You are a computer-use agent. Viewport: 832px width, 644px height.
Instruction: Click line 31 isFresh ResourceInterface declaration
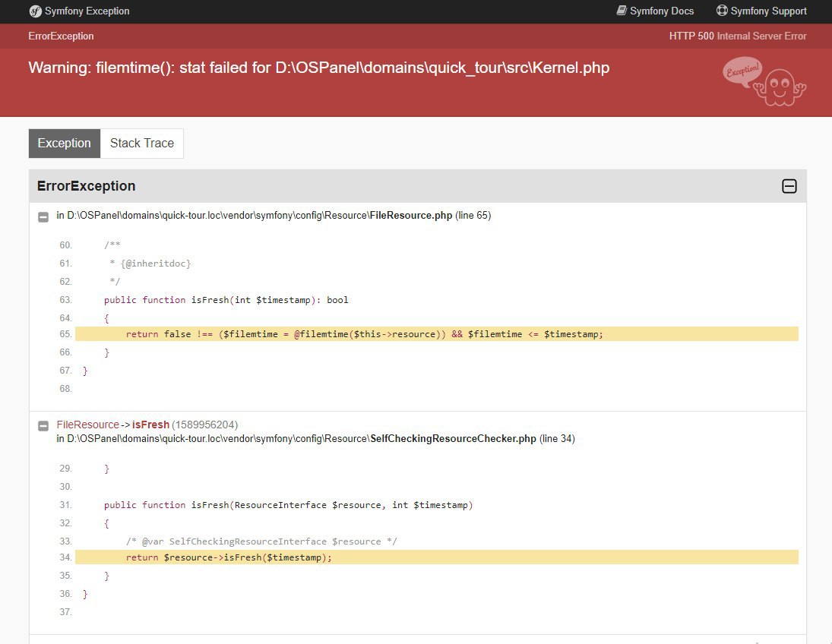pos(288,505)
